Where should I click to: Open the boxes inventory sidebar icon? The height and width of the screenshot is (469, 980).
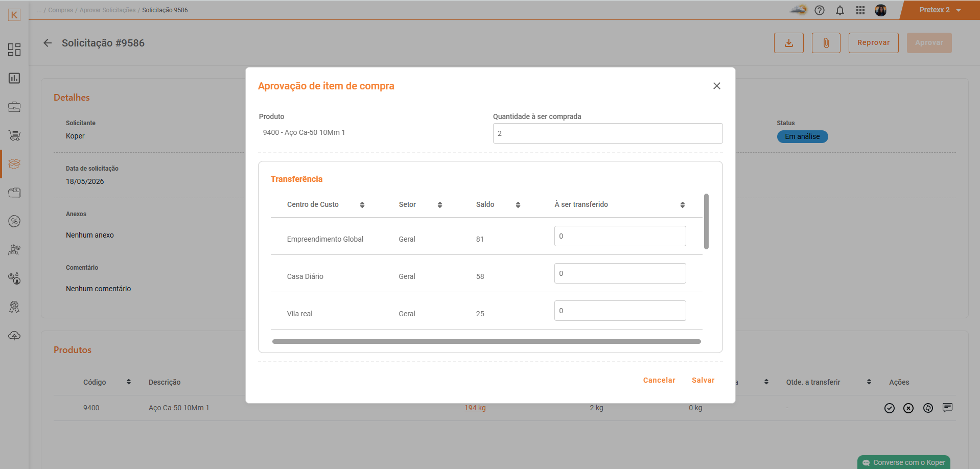click(14, 164)
